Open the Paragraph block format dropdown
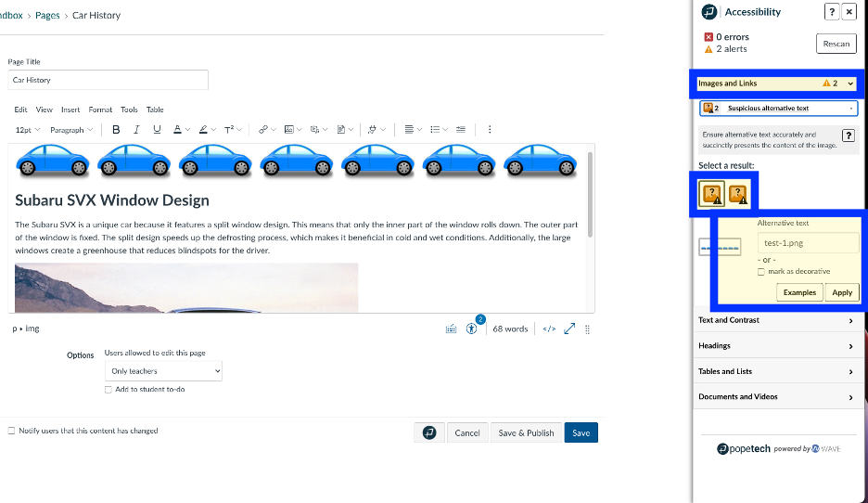This screenshot has height=503, width=868. (x=71, y=130)
